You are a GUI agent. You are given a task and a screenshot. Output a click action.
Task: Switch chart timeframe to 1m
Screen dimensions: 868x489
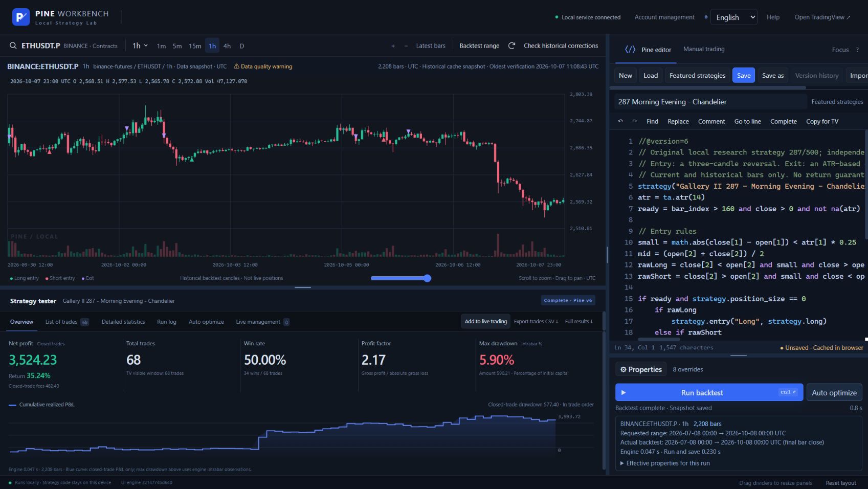point(161,46)
